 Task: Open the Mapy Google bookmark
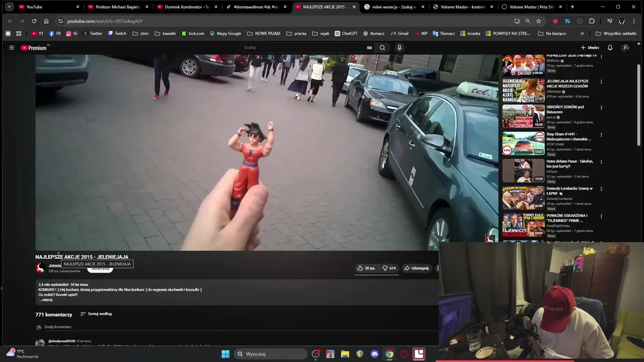(225, 34)
